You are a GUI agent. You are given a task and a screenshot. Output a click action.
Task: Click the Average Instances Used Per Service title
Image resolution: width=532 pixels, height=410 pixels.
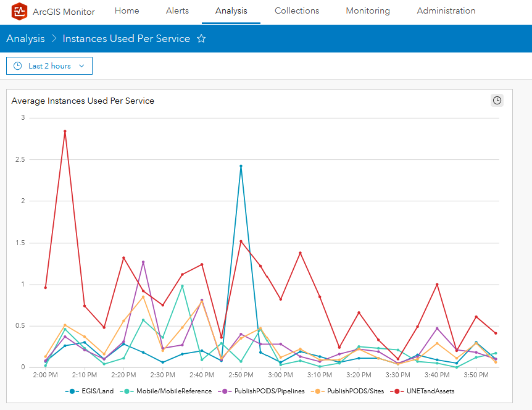(83, 101)
